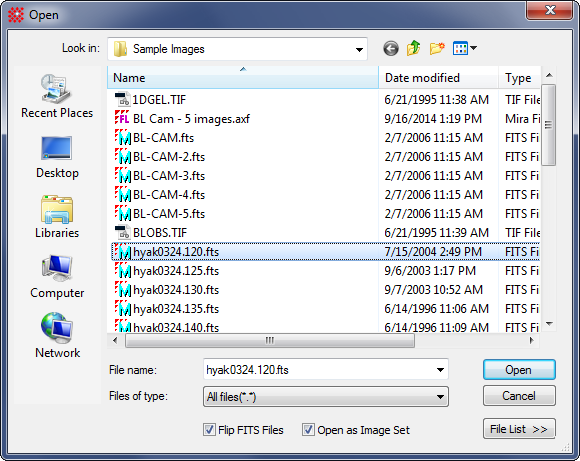The height and width of the screenshot is (461, 580).
Task: Expand the Files of type dropdown
Action: coord(440,397)
